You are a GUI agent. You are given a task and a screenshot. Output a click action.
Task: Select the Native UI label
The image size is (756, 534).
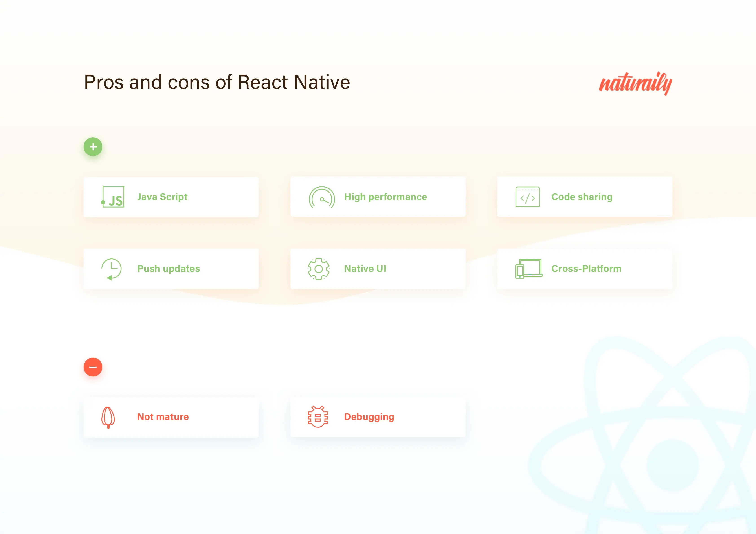(x=365, y=269)
